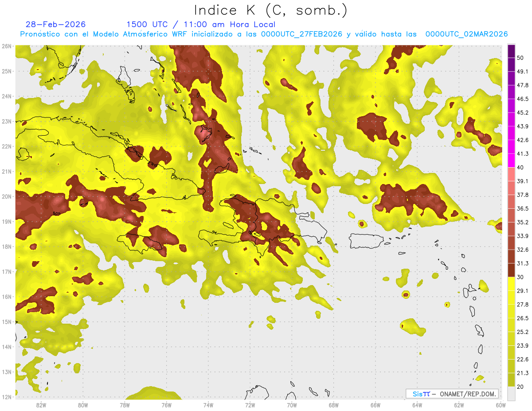The width and height of the screenshot is (532, 411).
Task: Click the longitude axis label "62W"
Action: (x=459, y=405)
